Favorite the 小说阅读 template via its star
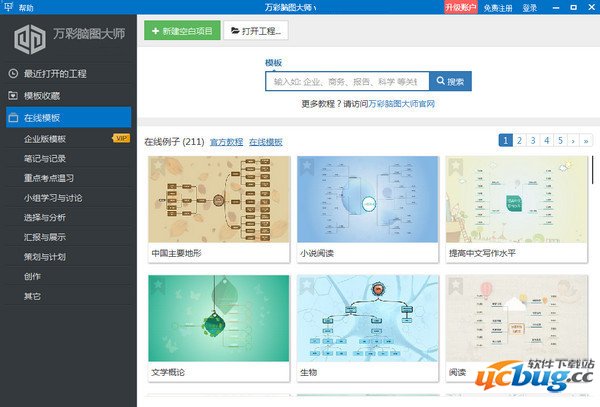Viewport: 600px width, 407px height. point(307,165)
